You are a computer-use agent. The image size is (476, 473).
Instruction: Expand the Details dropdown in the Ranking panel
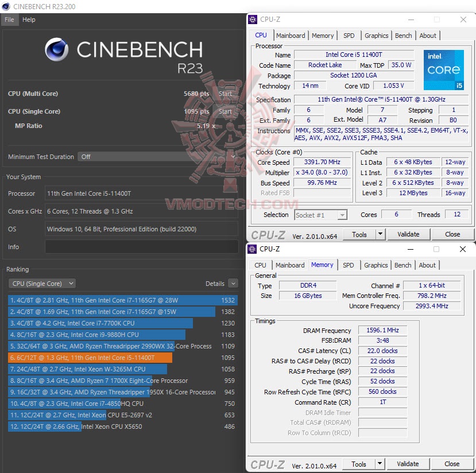coord(233,283)
